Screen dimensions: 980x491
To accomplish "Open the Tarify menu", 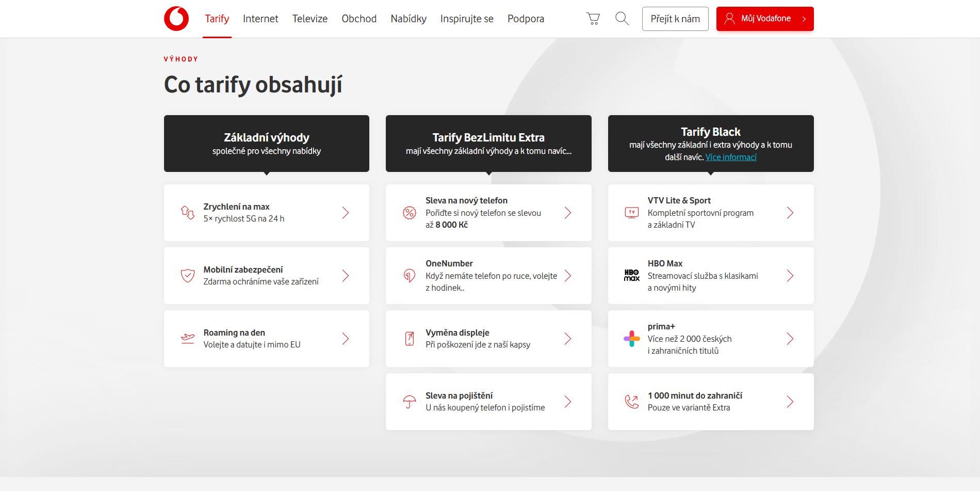I will 217,19.
